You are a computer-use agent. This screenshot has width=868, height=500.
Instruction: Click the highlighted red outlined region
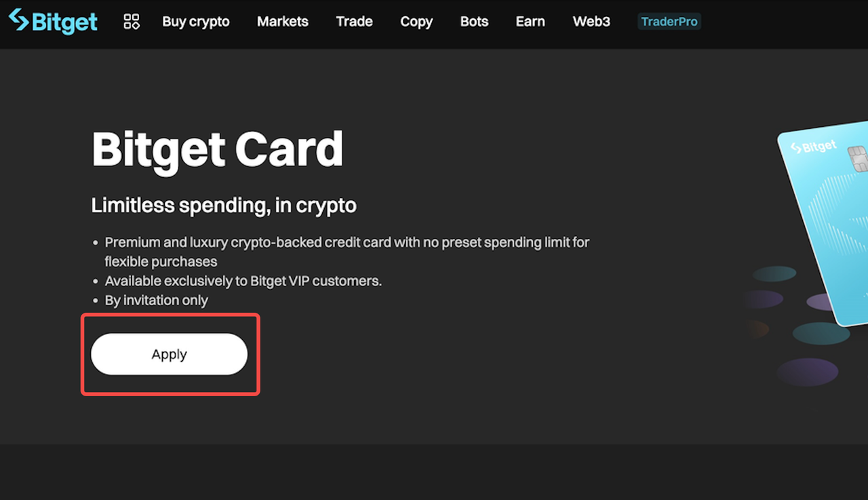(x=170, y=353)
